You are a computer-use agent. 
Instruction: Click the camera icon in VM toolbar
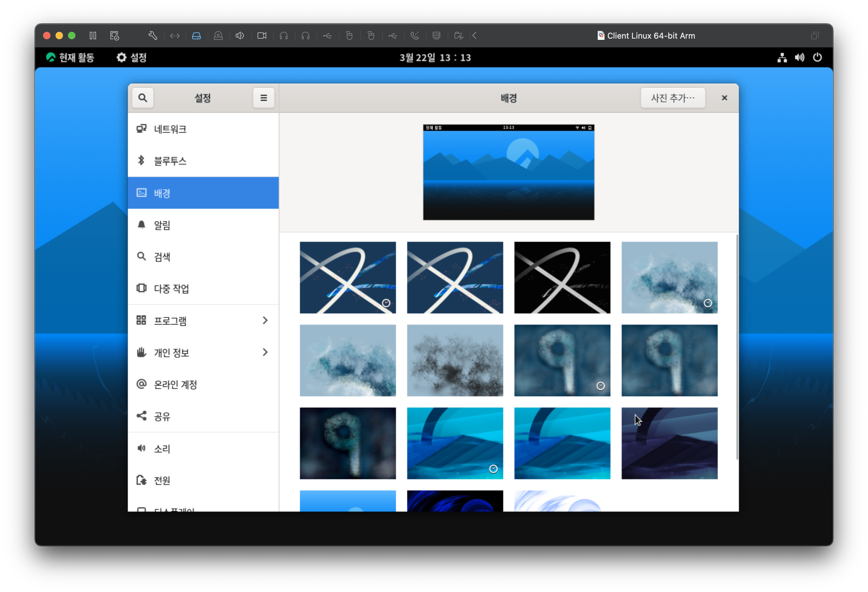click(262, 36)
